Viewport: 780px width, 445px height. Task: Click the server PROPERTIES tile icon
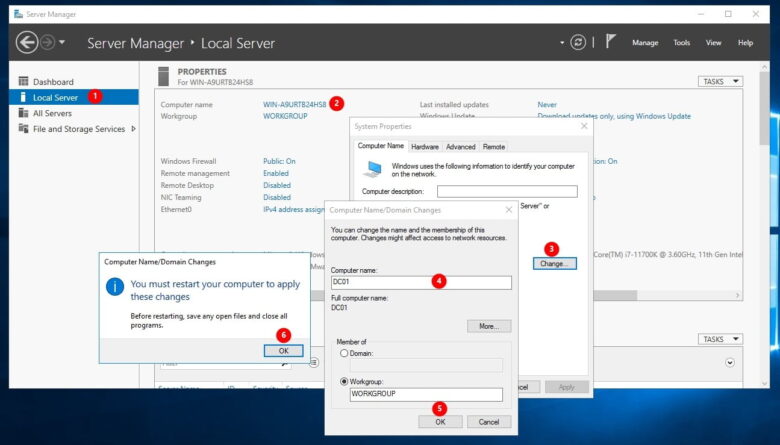click(163, 77)
